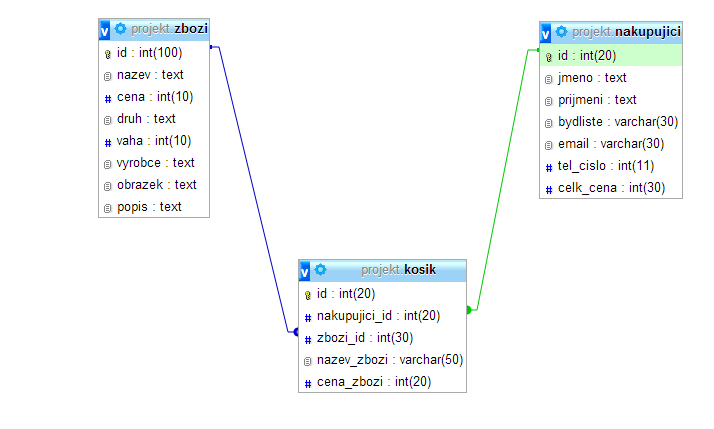Click the hash icon beside tel_cislo

[549, 166]
